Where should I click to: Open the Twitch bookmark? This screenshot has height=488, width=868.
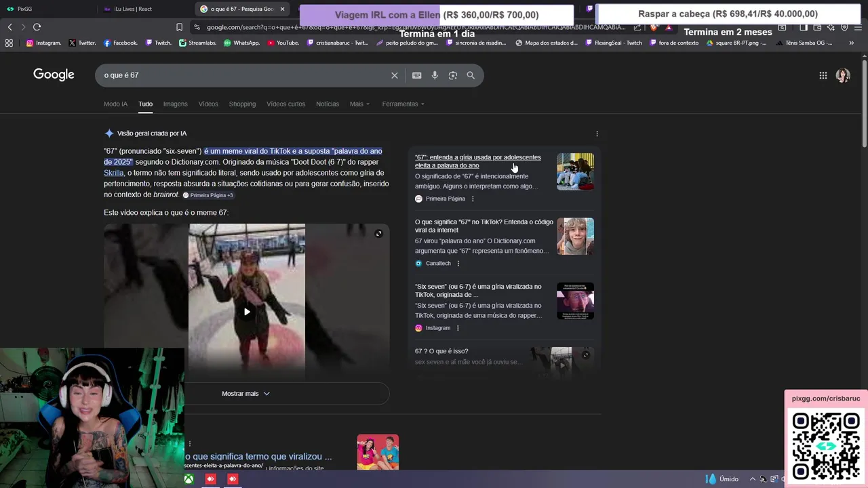[x=158, y=43]
